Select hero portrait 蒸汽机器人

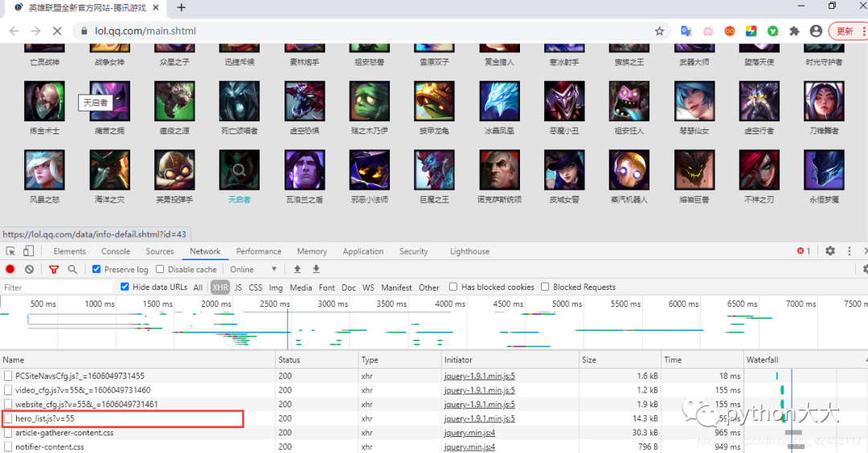(x=629, y=169)
